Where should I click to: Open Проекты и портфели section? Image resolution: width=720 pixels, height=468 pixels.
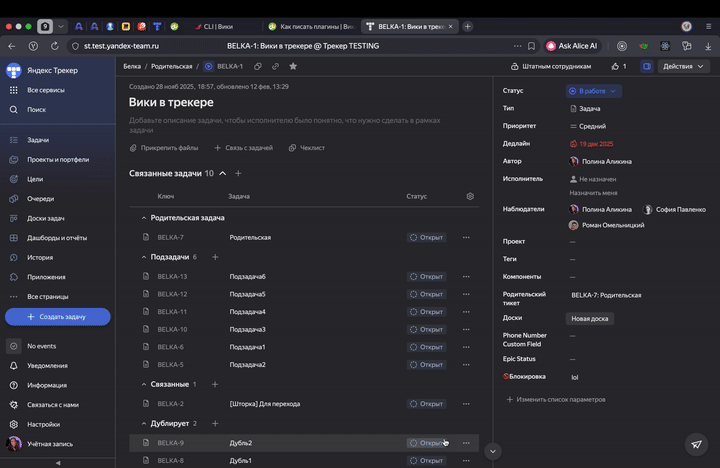point(58,159)
